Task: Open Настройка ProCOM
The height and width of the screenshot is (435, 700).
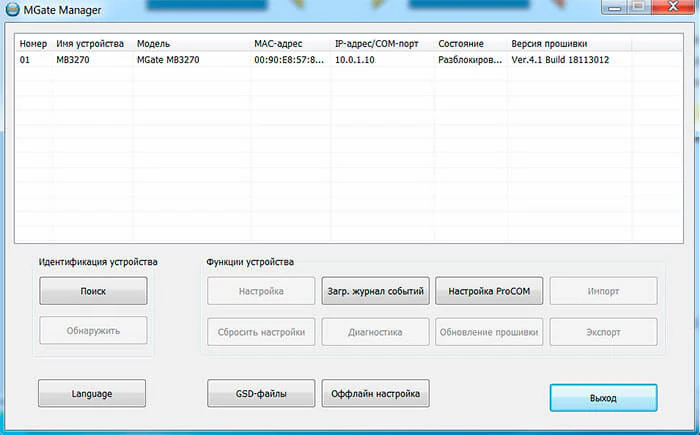Action: point(489,291)
